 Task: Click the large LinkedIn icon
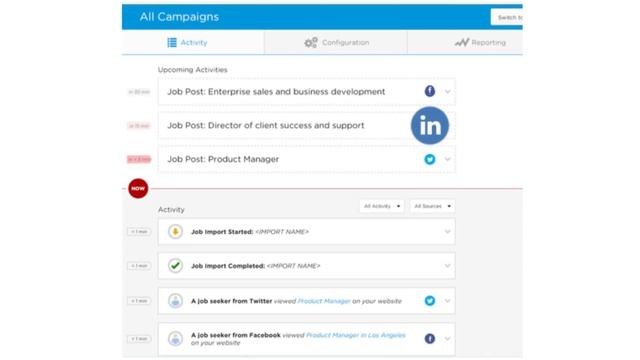(430, 126)
